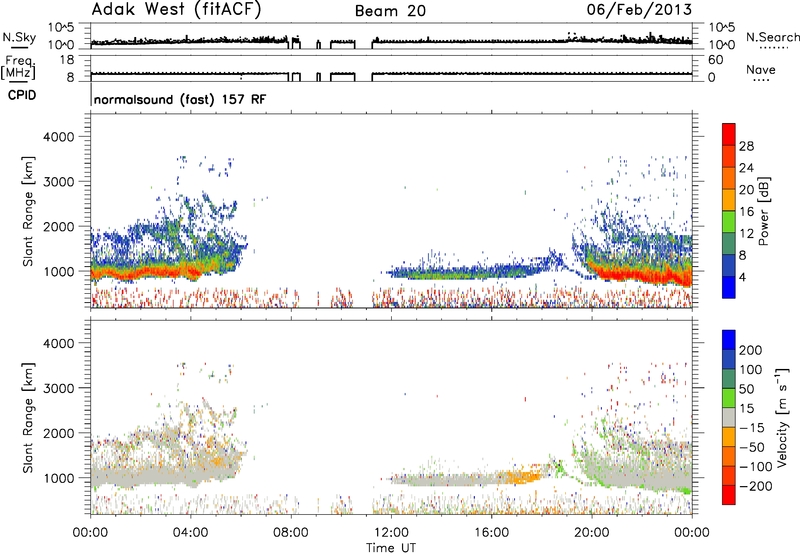Click the "Time UT" axis title

pyautogui.click(x=391, y=548)
